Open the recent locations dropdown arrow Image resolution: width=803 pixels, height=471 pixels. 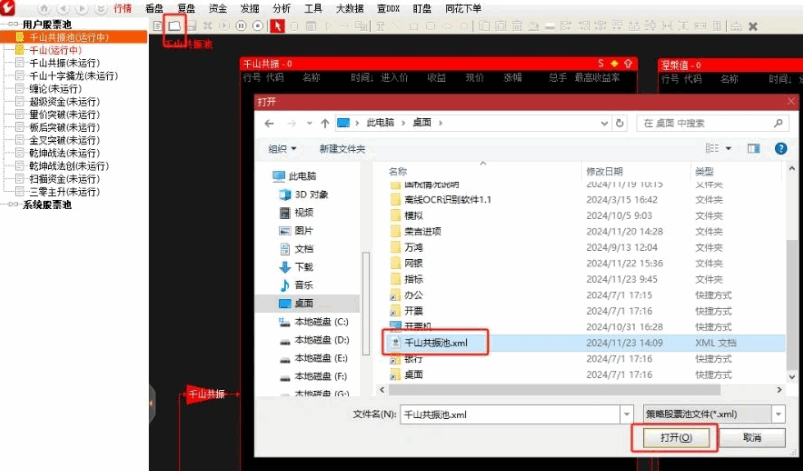309,123
